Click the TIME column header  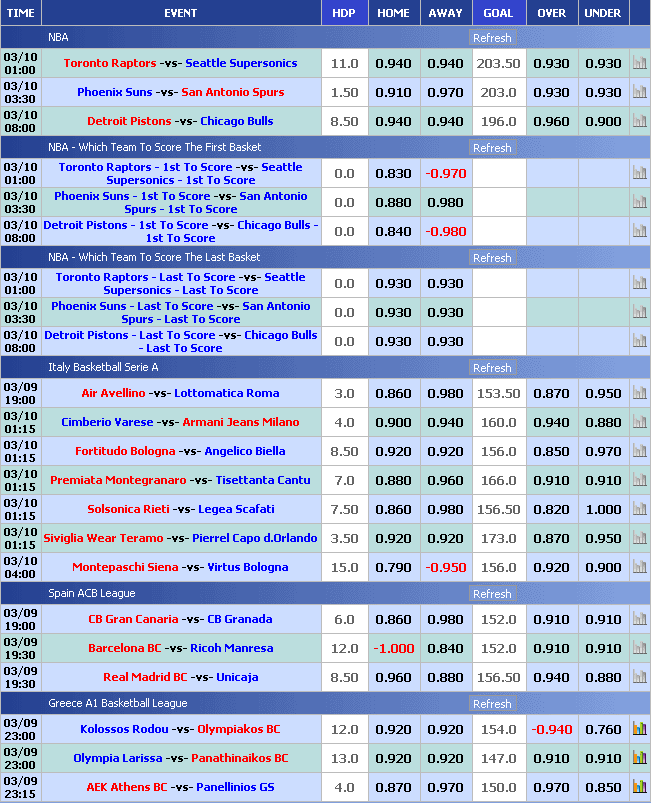20,13
